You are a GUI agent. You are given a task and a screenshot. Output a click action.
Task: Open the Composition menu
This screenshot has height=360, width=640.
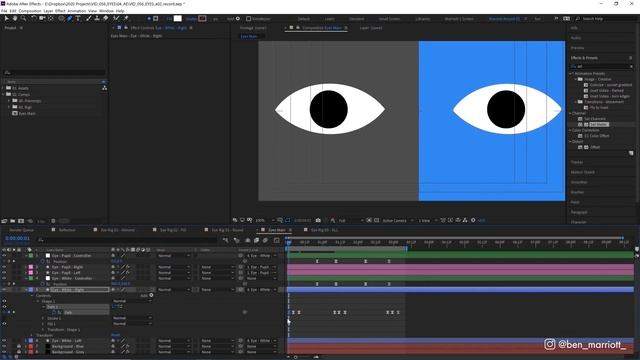(30, 11)
